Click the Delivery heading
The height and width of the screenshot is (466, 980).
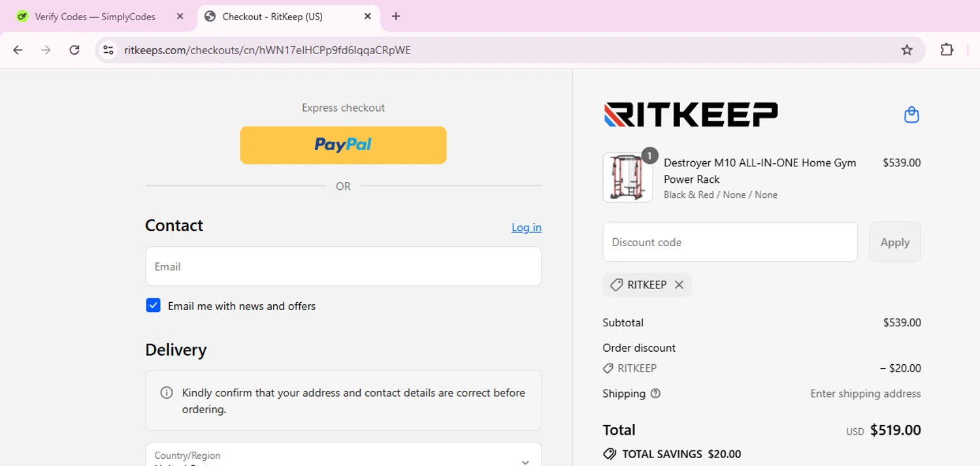click(x=176, y=350)
